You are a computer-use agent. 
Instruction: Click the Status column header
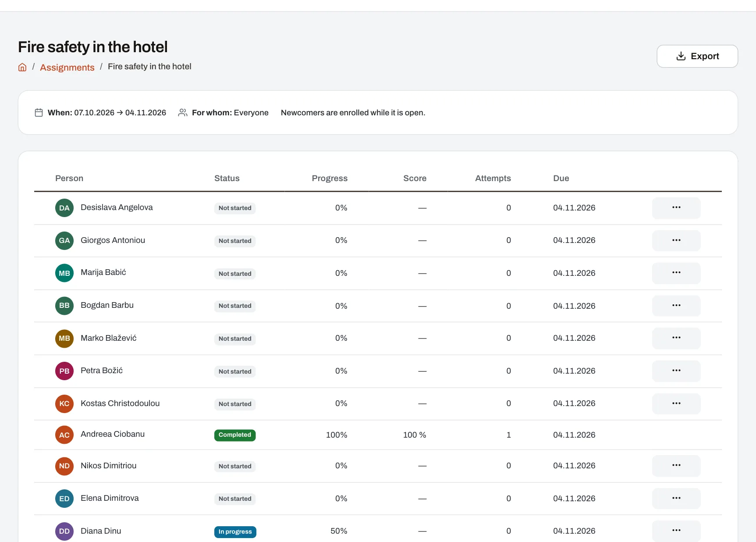(227, 178)
